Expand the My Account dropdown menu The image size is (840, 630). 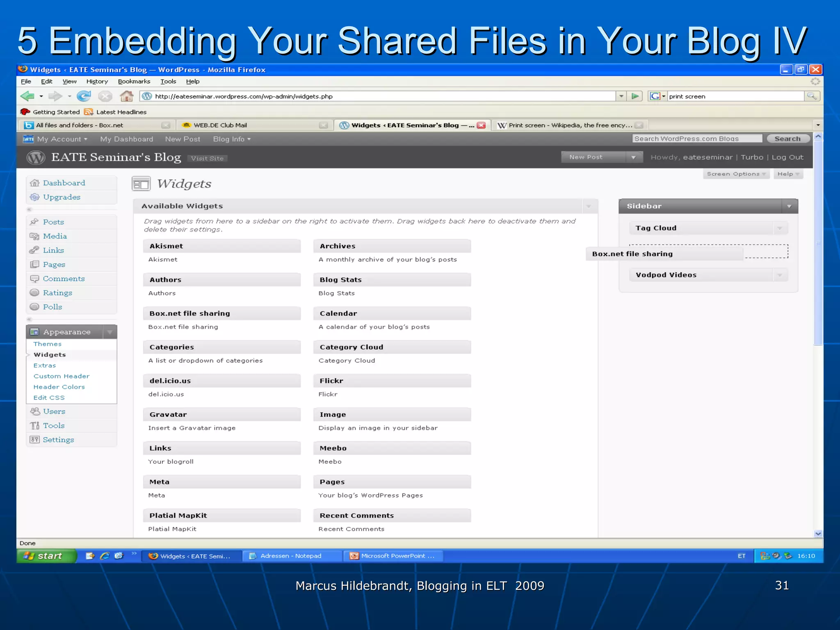[62, 139]
